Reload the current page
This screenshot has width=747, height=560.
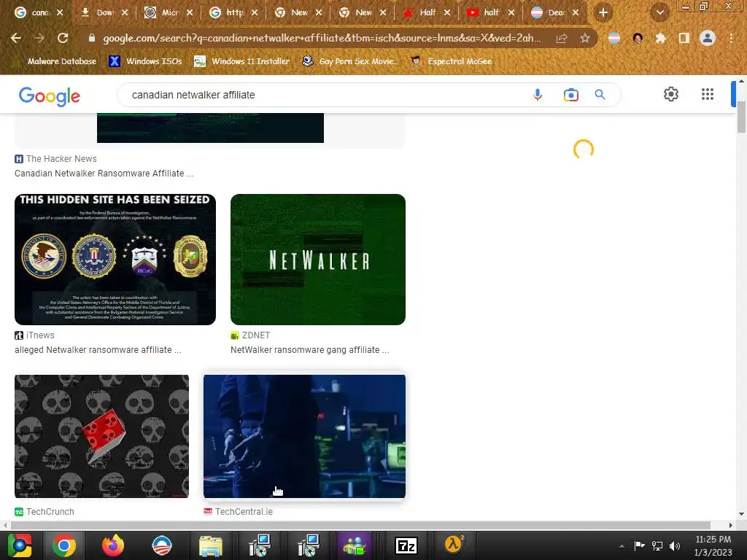point(63,38)
